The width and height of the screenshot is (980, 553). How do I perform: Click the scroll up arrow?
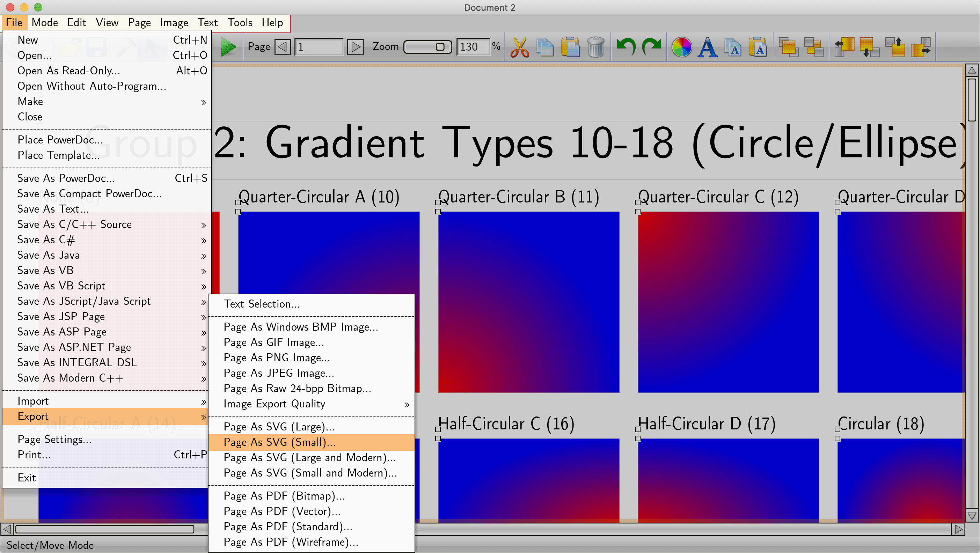[x=972, y=71]
